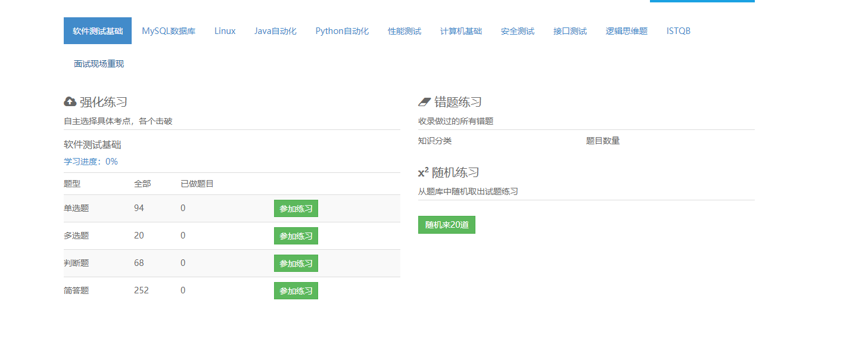This screenshot has height=350, width=868.
Task: Click the total count 252
Action: (141, 290)
